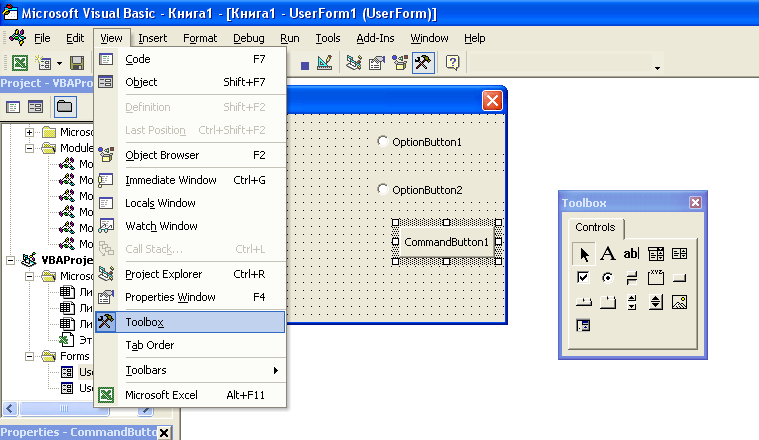Click the Toolbox hammer-and-wrench toolbar icon

coord(423,63)
